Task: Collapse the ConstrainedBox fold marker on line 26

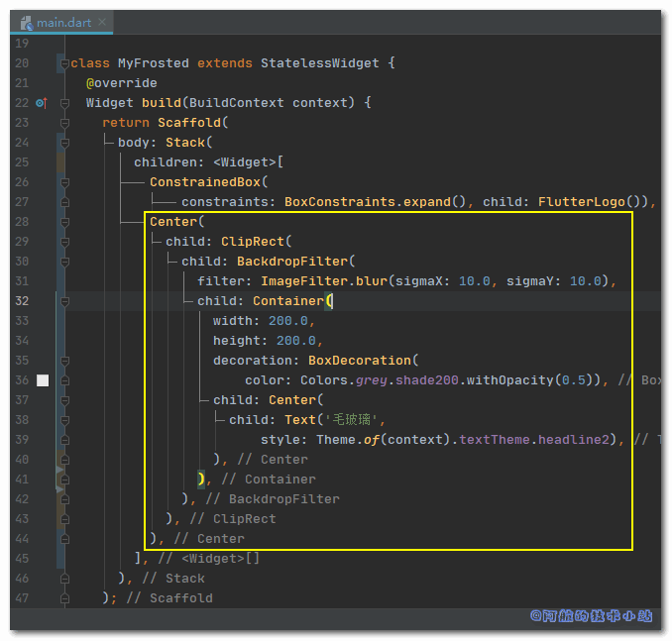Action: pyautogui.click(x=62, y=182)
